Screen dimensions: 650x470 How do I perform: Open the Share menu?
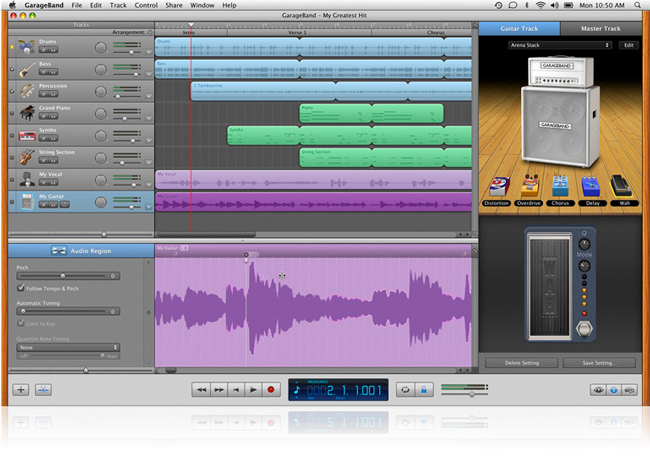tap(174, 5)
